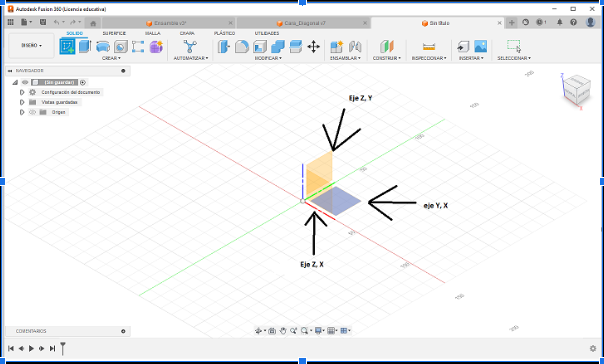This screenshot has height=364, width=604.
Task: Click the Insert Derive icon
Action: pyautogui.click(x=463, y=47)
